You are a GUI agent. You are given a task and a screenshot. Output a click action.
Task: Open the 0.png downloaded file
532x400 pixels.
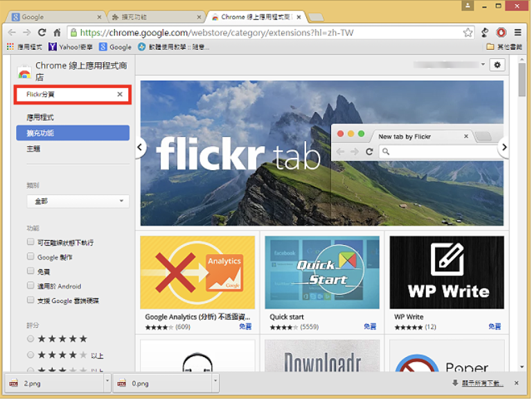pos(163,383)
